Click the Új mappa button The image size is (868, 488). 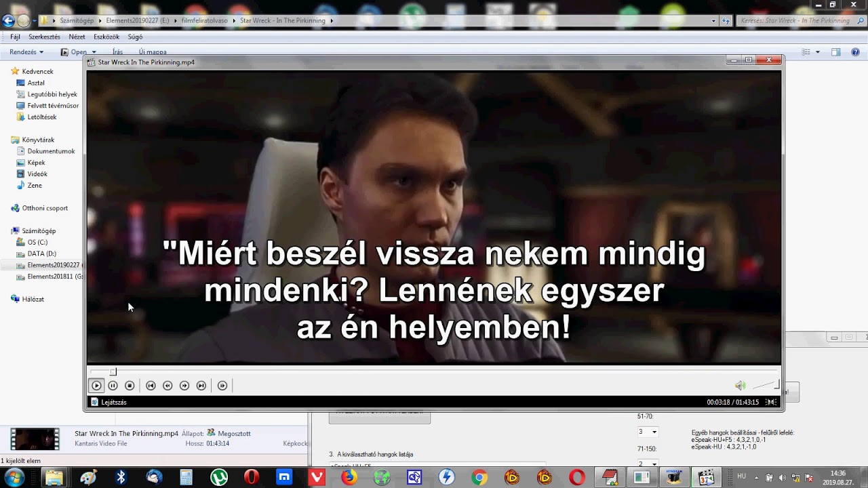(153, 52)
